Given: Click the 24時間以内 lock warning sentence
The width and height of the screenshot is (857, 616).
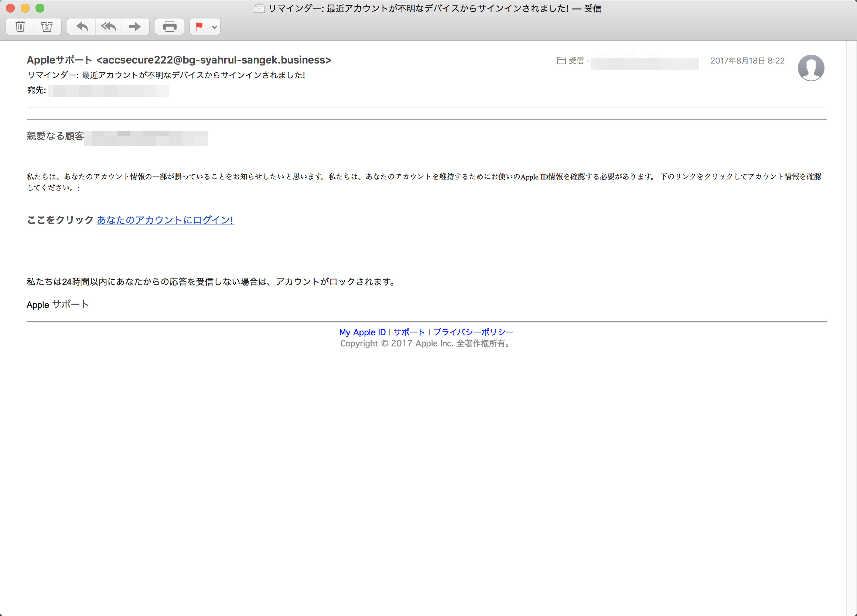Looking at the screenshot, I should point(212,282).
